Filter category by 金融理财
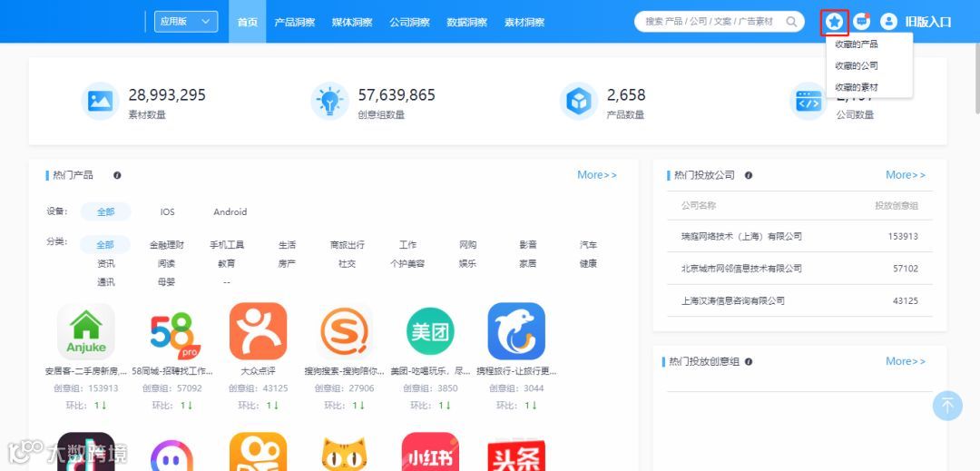This screenshot has width=980, height=471. pyautogui.click(x=166, y=245)
